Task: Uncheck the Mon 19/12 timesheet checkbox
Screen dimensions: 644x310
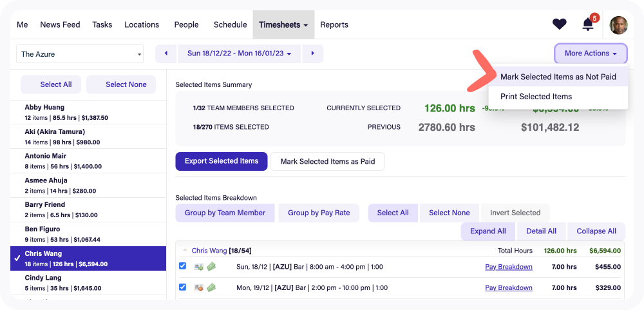Action: point(182,287)
